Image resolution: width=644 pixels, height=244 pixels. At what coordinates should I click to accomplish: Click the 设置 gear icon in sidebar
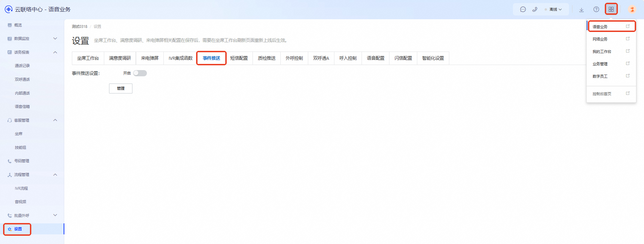pos(10,229)
